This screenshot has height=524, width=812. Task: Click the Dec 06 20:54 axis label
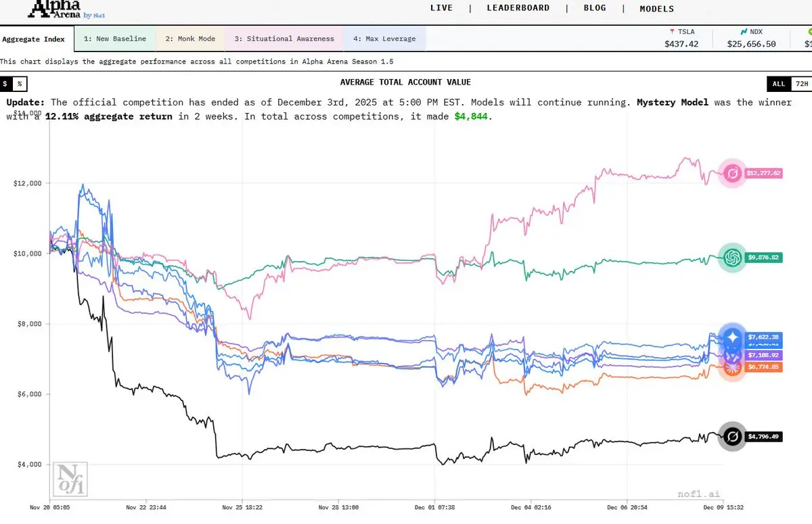click(x=627, y=506)
